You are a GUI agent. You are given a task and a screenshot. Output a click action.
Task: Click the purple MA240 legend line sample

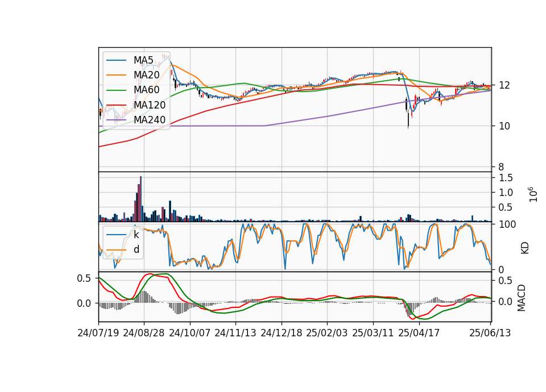pyautogui.click(x=116, y=120)
